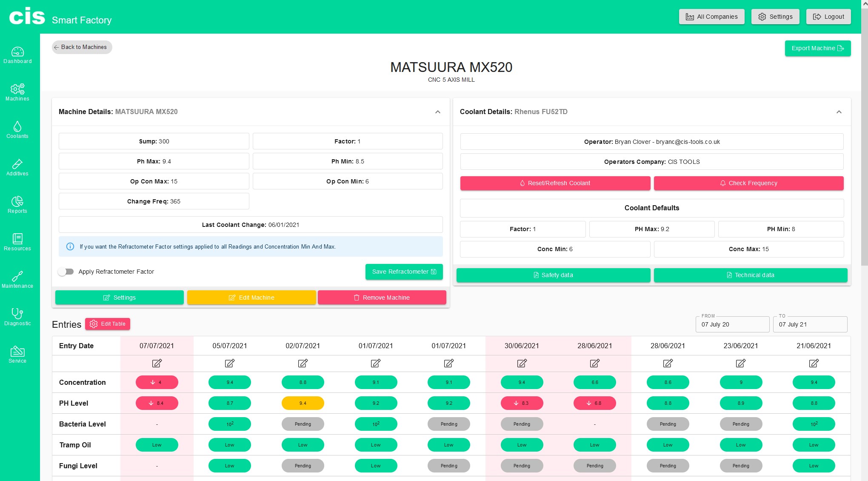Click the Back to Machines link

coord(82,47)
